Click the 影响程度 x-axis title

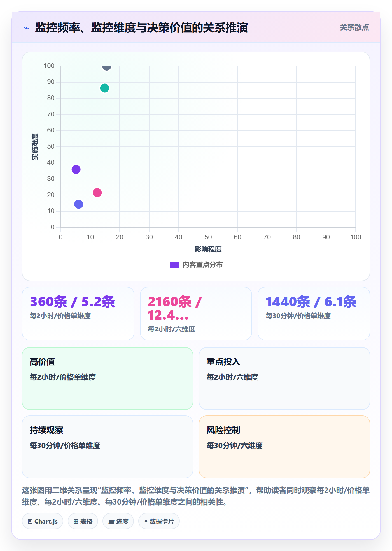[x=208, y=249]
